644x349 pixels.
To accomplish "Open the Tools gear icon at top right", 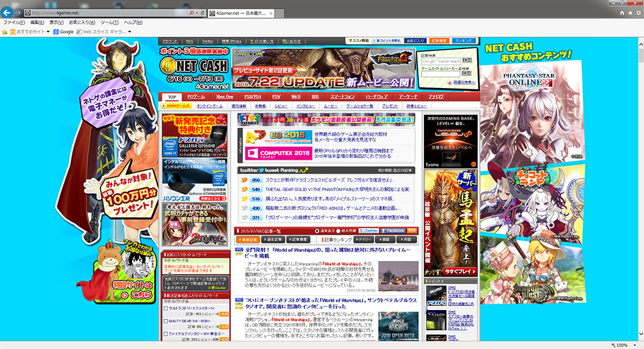I will coord(639,13).
